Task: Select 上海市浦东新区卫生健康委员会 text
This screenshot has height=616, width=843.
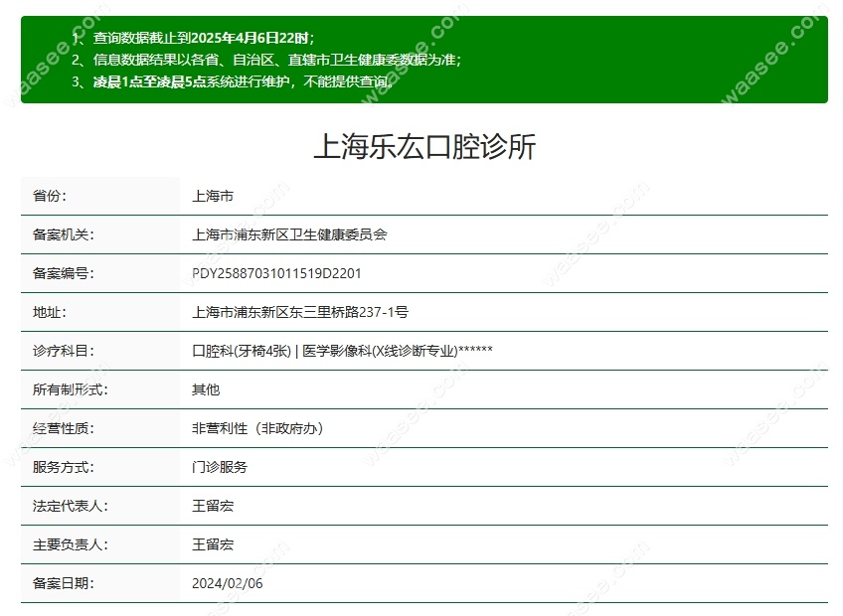Action: click(x=290, y=234)
